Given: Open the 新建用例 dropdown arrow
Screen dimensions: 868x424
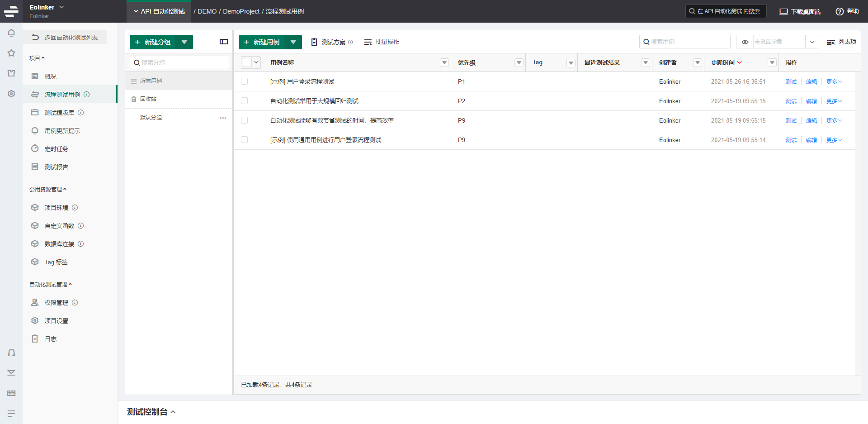Looking at the screenshot, I should tap(293, 42).
